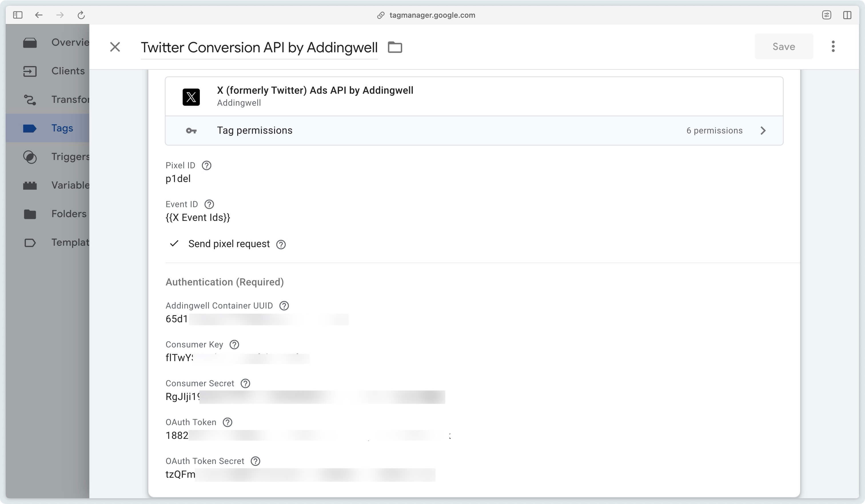Click the OAuth Token Secret value
The width and height of the screenshot is (865, 504).
300,475
